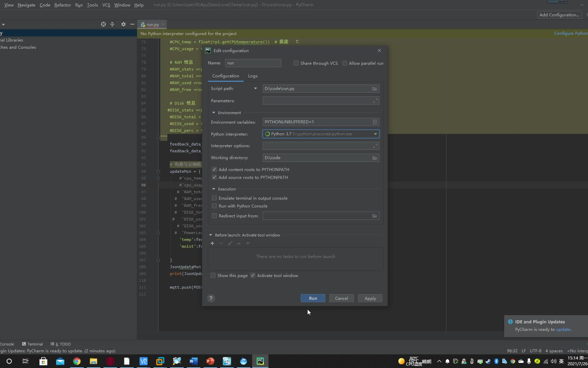Select Configuration tab
Image resolution: width=588 pixels, height=368 pixels.
(x=226, y=76)
